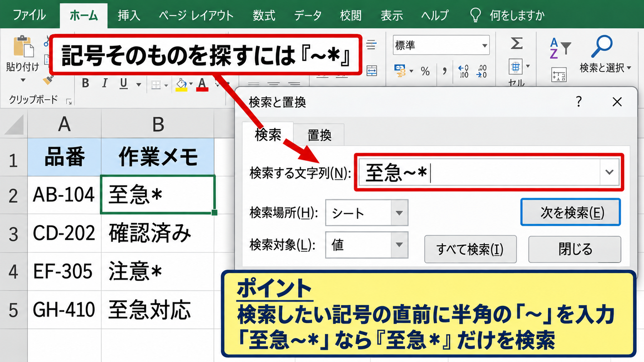This screenshot has width=644, height=362.
Task: Open the underline style dropdown arrow
Action: [139, 85]
